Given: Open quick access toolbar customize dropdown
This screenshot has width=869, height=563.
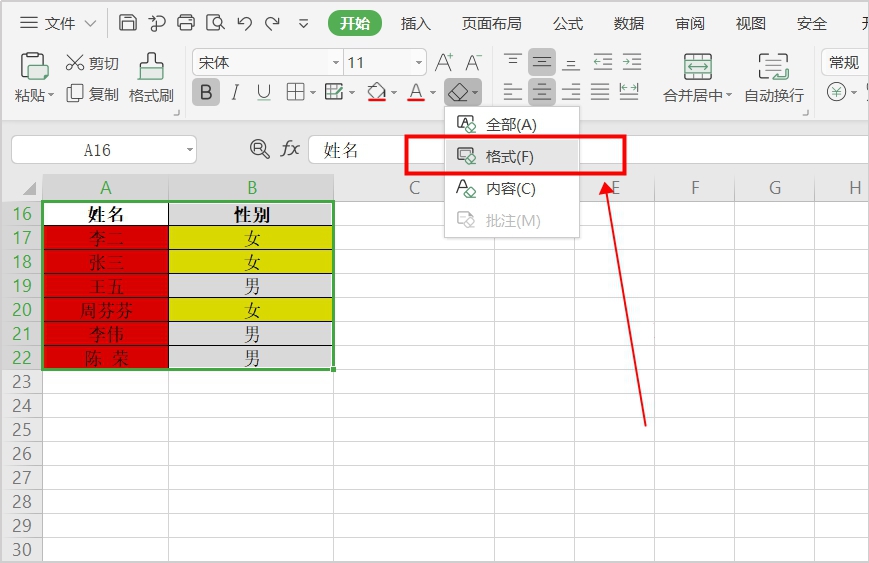Looking at the screenshot, I should coord(303,24).
